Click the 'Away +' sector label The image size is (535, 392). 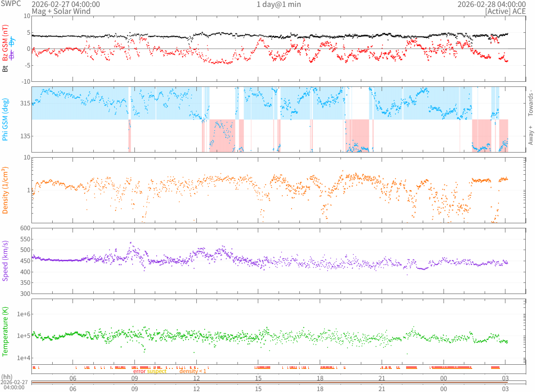530,135
